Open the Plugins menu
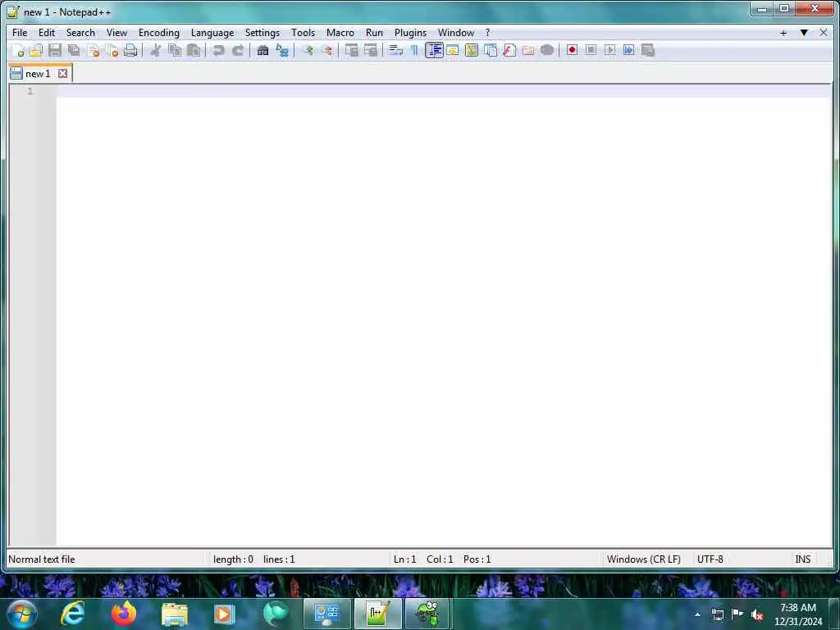 pyautogui.click(x=410, y=33)
